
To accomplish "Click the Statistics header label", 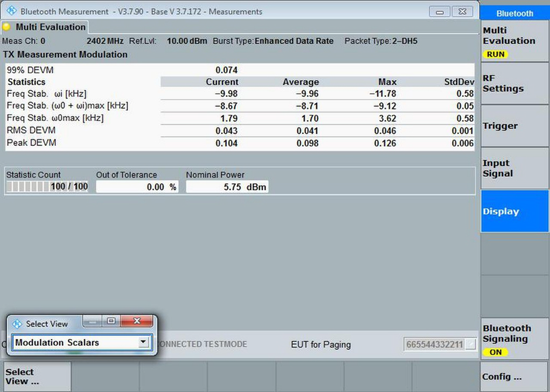I will [26, 82].
